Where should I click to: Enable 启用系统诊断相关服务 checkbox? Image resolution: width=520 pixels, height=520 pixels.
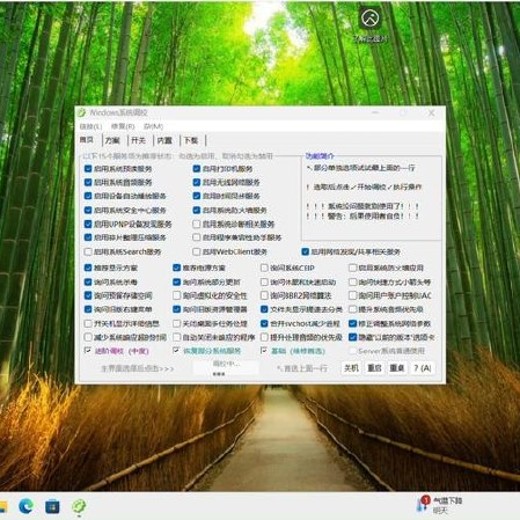[196, 224]
